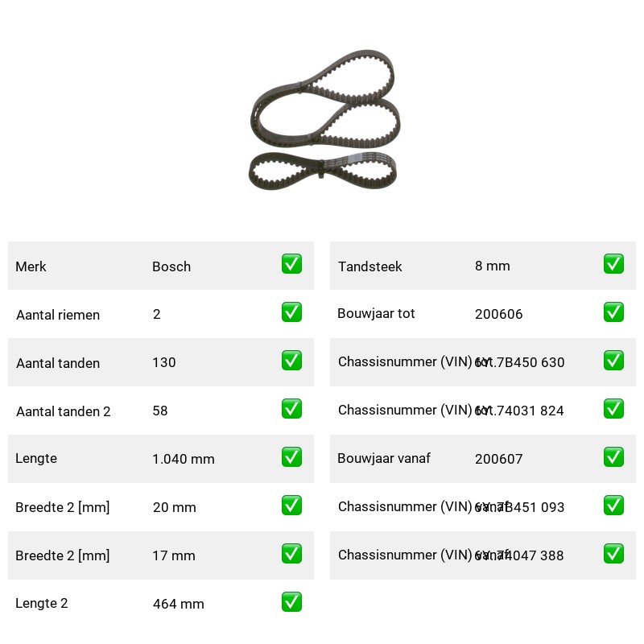This screenshot has width=644, height=644.
Task: Click the checkmark beside Aantal riemen
Action: pyautogui.click(x=291, y=312)
